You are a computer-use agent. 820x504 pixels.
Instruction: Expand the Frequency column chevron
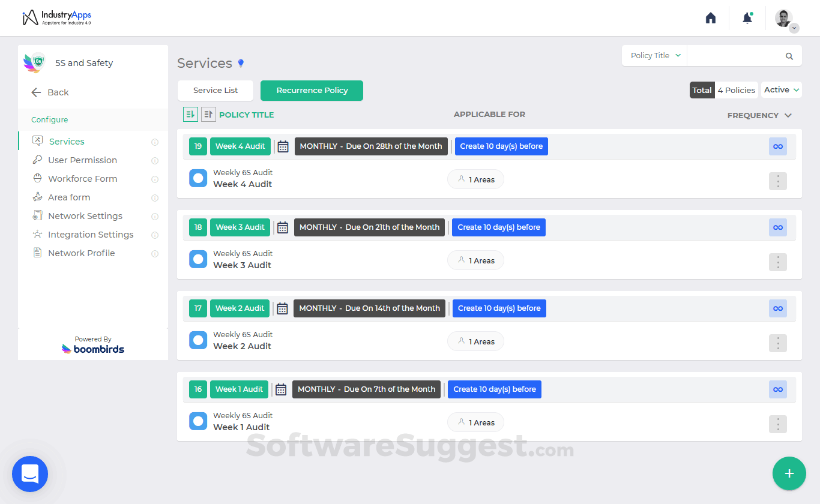click(788, 115)
